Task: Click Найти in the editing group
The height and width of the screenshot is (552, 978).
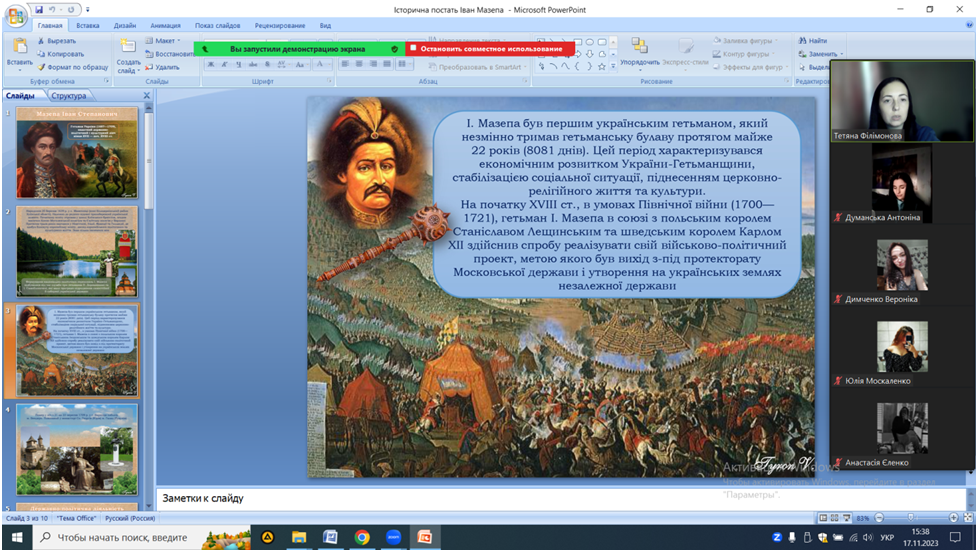Action: tap(817, 41)
